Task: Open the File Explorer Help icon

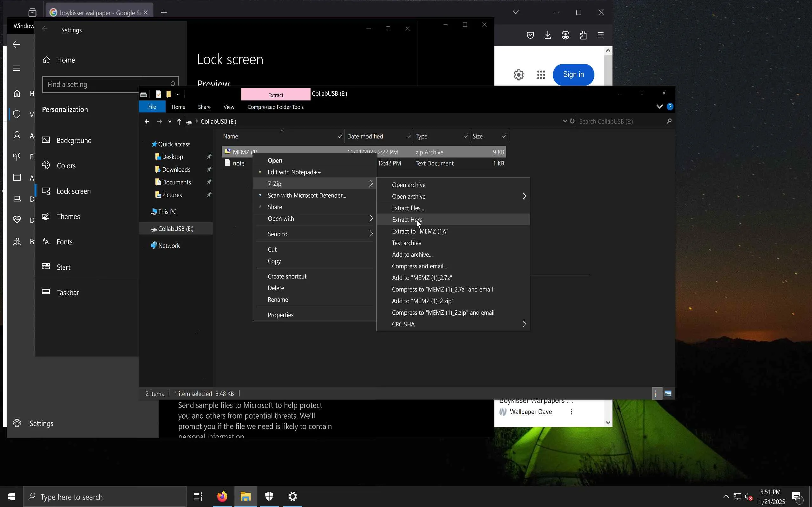Action: 670,107
